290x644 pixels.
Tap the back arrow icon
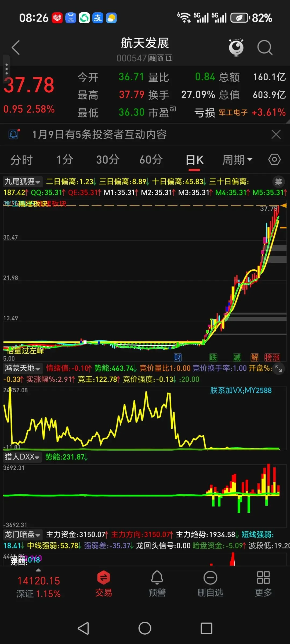click(x=16, y=48)
